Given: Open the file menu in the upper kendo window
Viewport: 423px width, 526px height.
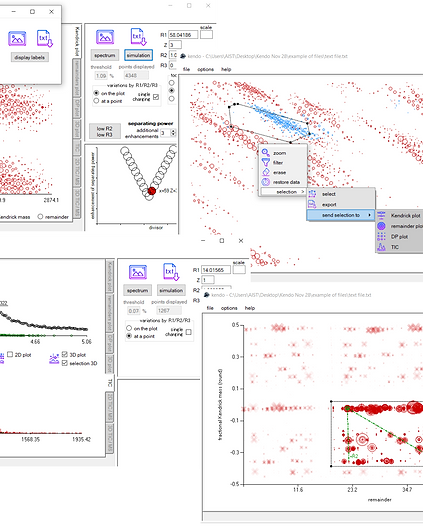Looking at the screenshot, I should point(186,69).
